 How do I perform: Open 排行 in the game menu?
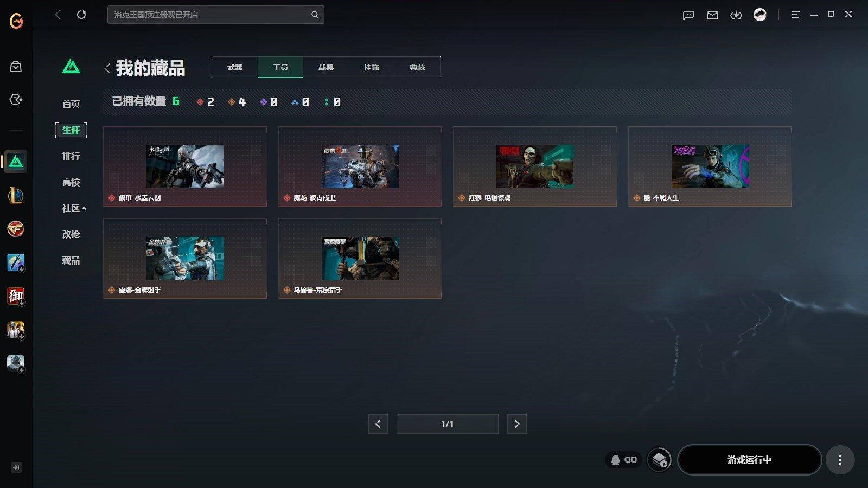pos(71,156)
